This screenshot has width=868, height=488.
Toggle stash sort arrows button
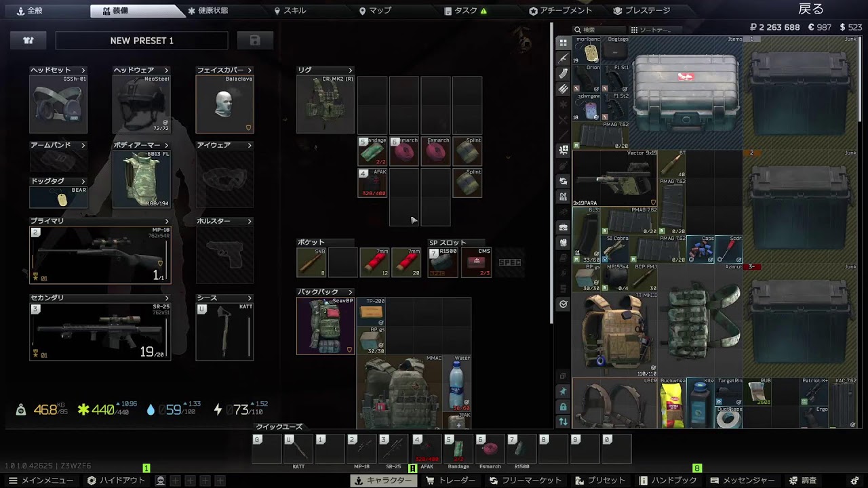click(x=563, y=422)
